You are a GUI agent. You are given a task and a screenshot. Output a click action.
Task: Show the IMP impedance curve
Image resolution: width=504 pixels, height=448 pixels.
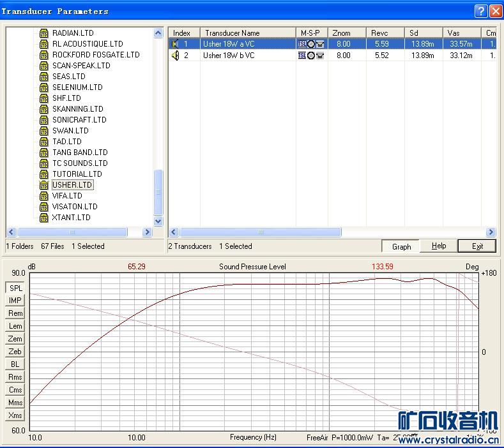coord(15,301)
